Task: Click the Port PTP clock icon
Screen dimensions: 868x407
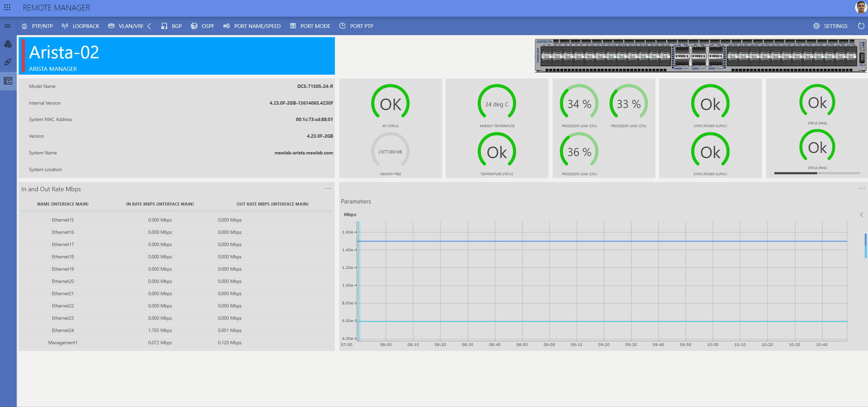Action: click(342, 26)
